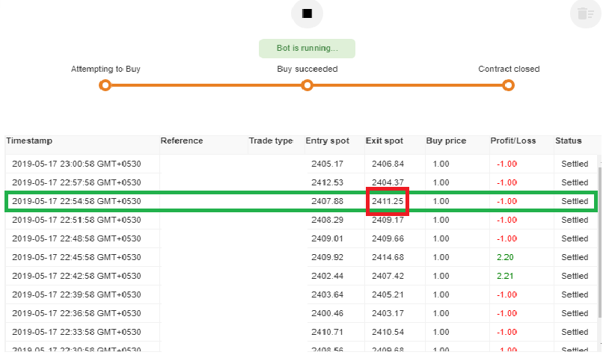Click exit spot value 2403.17
The height and width of the screenshot is (364, 612).
pyautogui.click(x=388, y=313)
